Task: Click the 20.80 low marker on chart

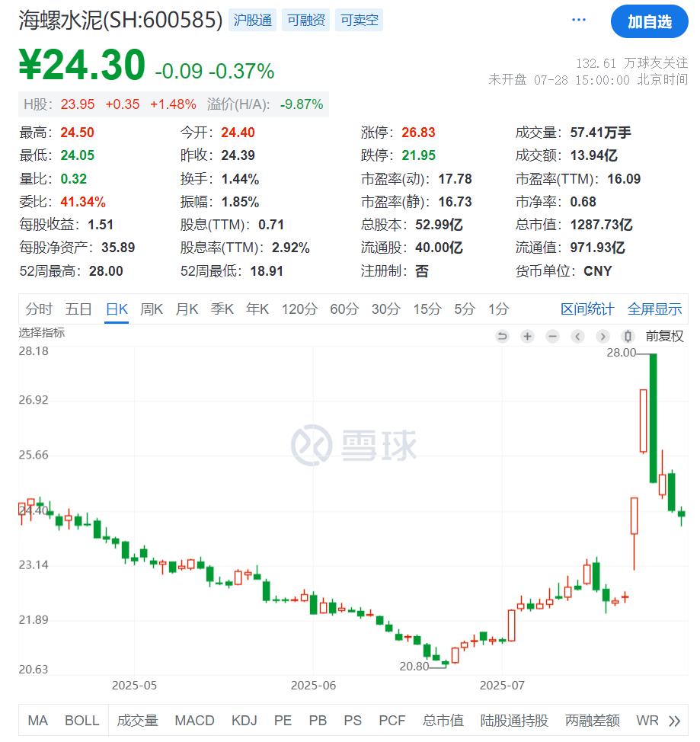Action: (x=414, y=667)
